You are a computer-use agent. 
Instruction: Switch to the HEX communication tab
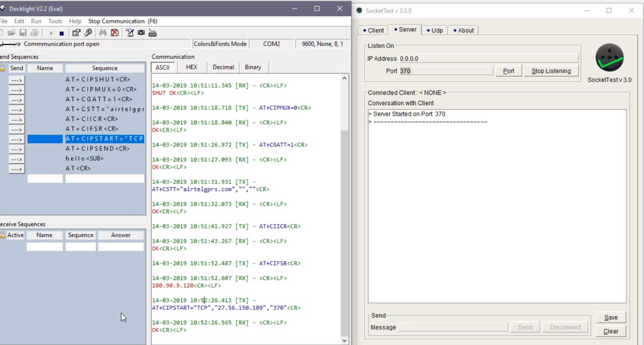click(191, 67)
